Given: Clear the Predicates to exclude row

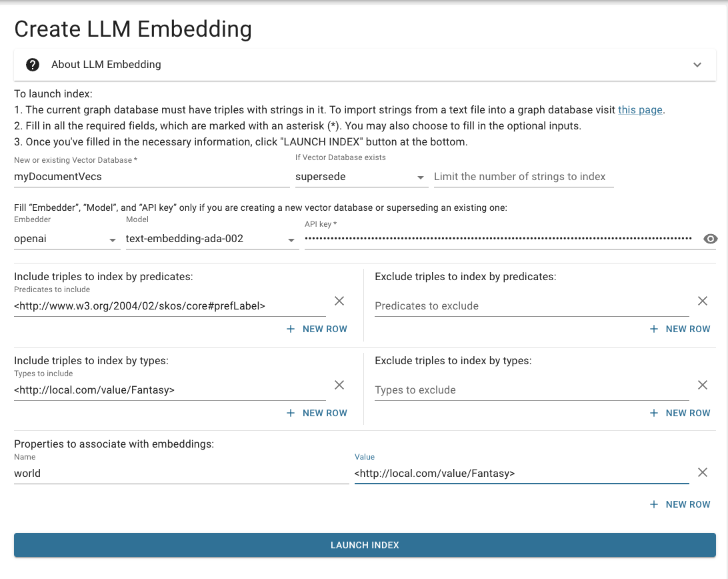Looking at the screenshot, I should click(x=702, y=301).
